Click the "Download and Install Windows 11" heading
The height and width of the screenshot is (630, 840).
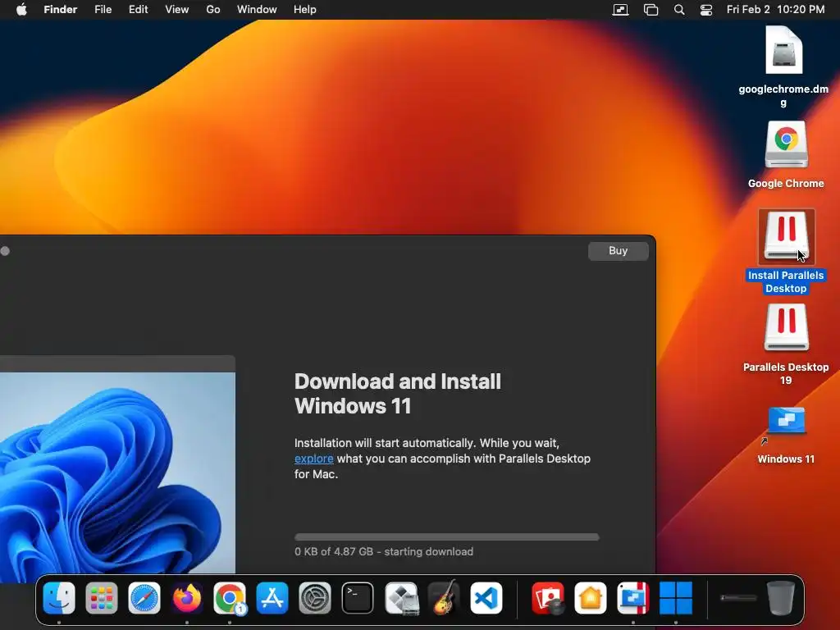(x=398, y=394)
